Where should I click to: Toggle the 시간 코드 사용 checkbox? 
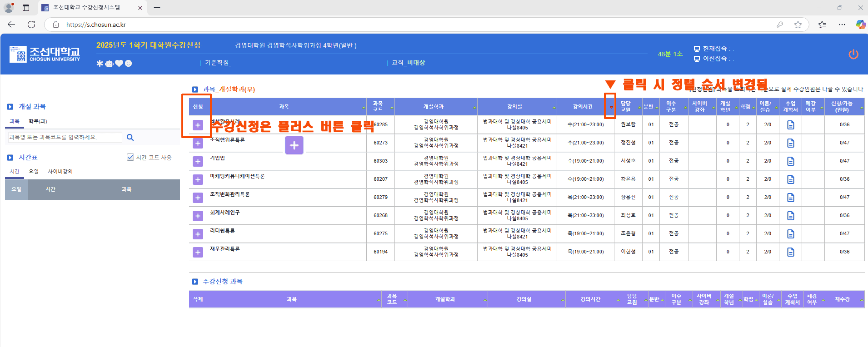point(130,157)
